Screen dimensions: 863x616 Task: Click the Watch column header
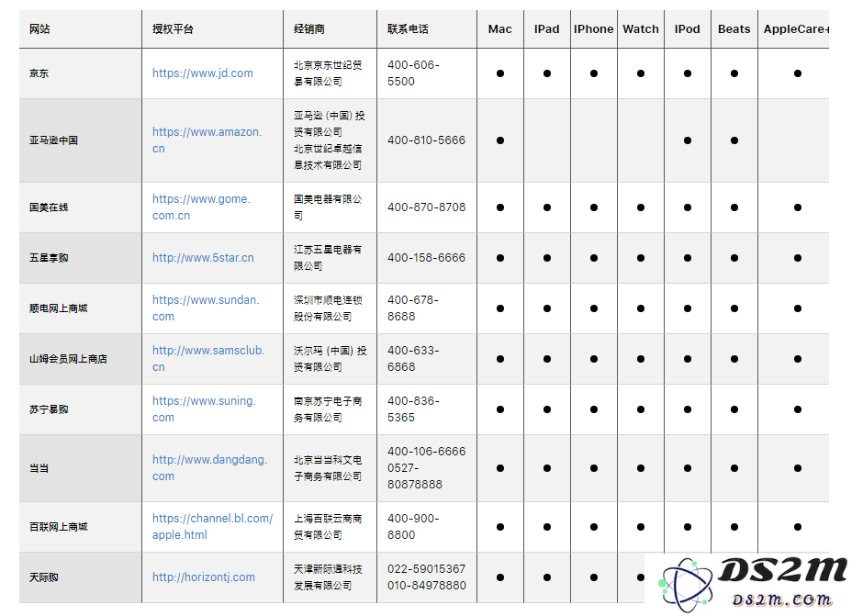pyautogui.click(x=641, y=29)
